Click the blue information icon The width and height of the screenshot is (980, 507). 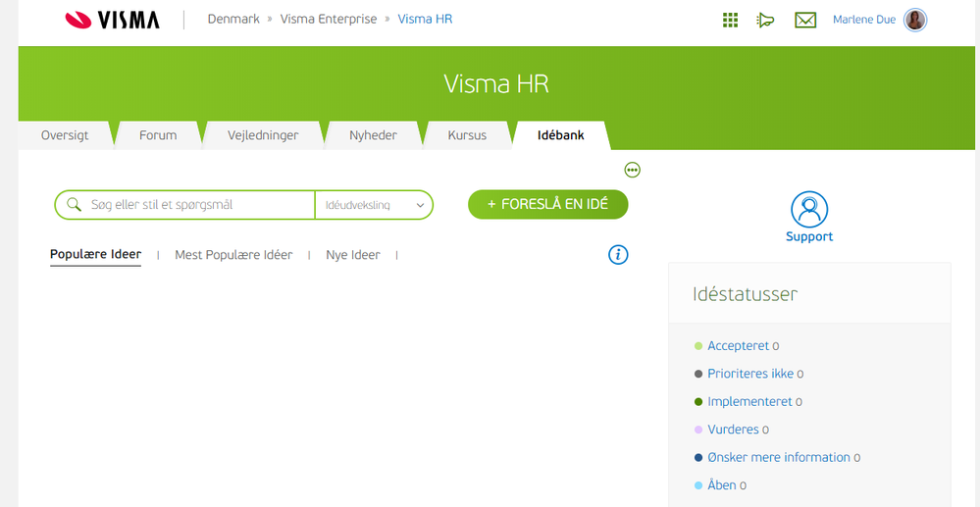[618, 254]
